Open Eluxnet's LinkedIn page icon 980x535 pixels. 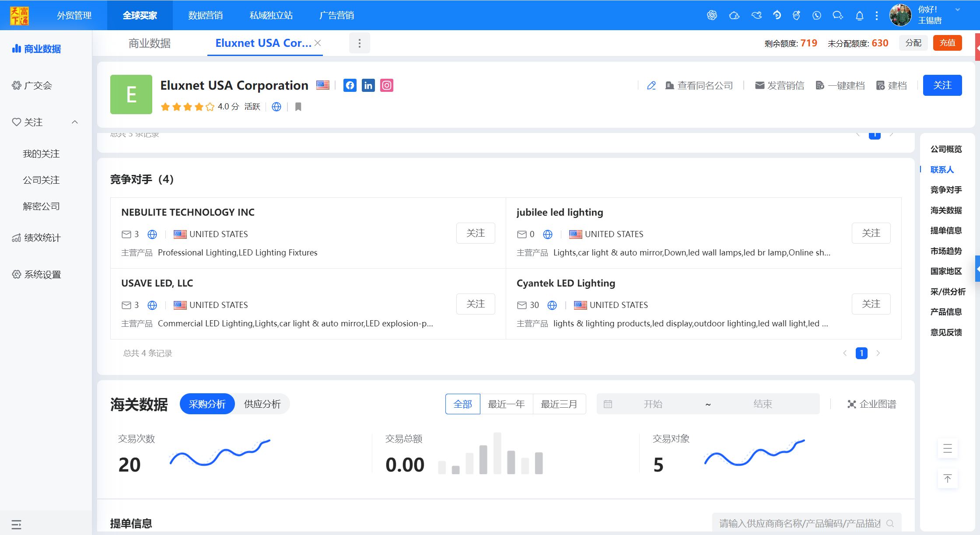[368, 85]
